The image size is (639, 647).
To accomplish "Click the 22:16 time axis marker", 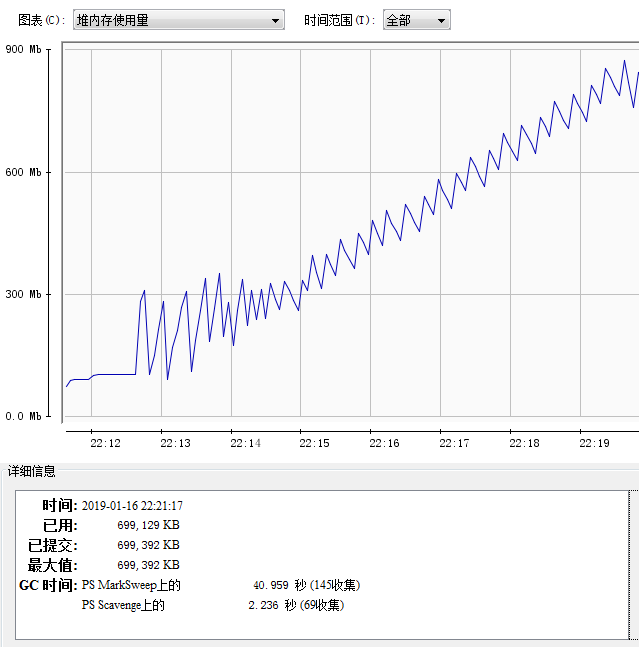I will (384, 443).
